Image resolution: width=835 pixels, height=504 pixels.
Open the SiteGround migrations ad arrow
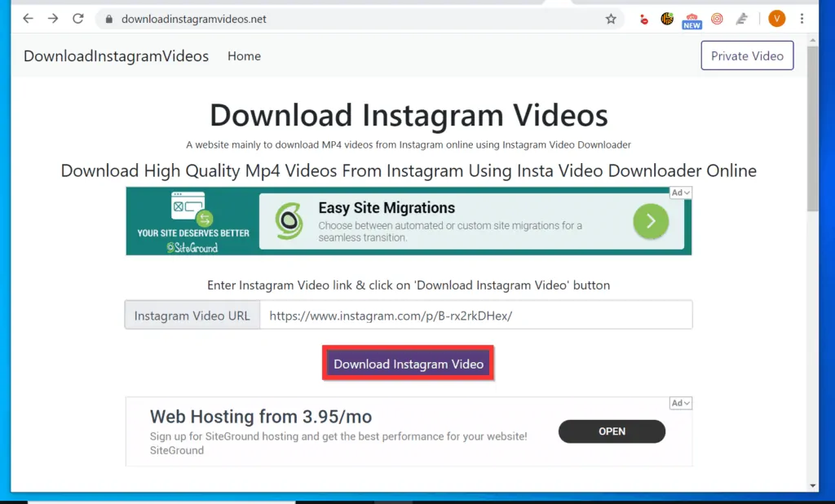pos(650,221)
